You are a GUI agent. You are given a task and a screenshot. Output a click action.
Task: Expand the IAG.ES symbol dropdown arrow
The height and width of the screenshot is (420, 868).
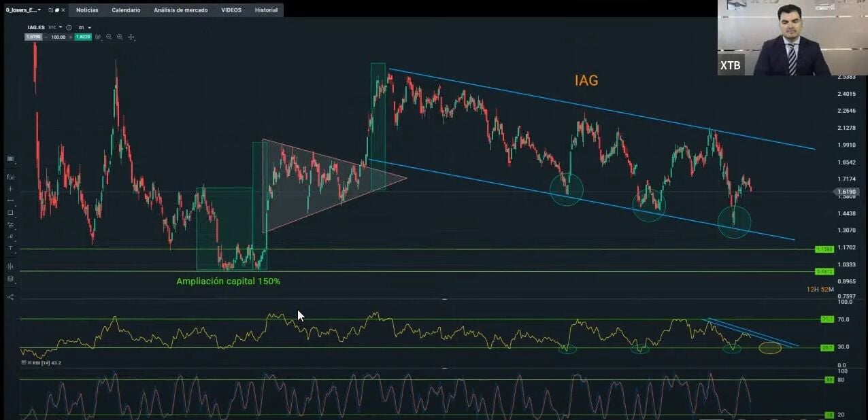pos(60,28)
